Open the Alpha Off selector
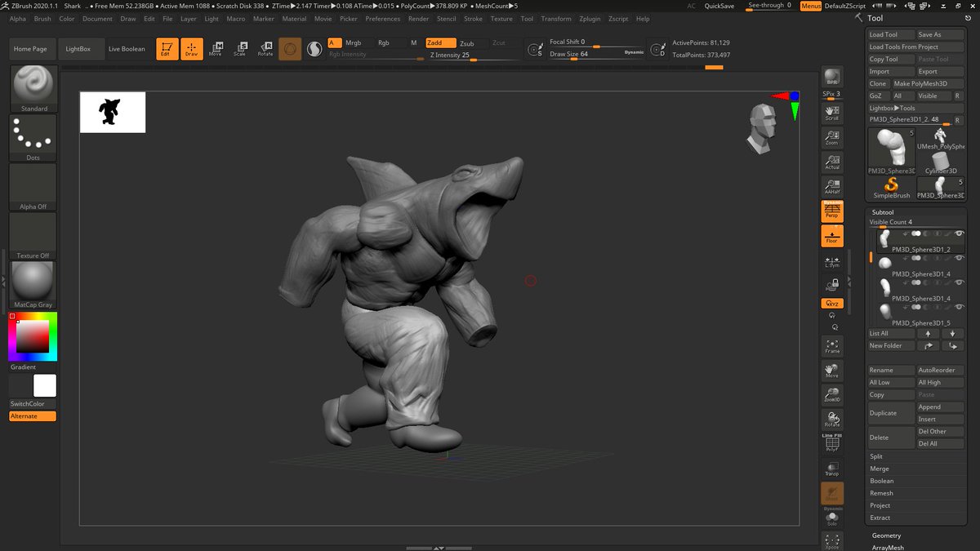Screen dimensions: 980x551 tap(33, 187)
